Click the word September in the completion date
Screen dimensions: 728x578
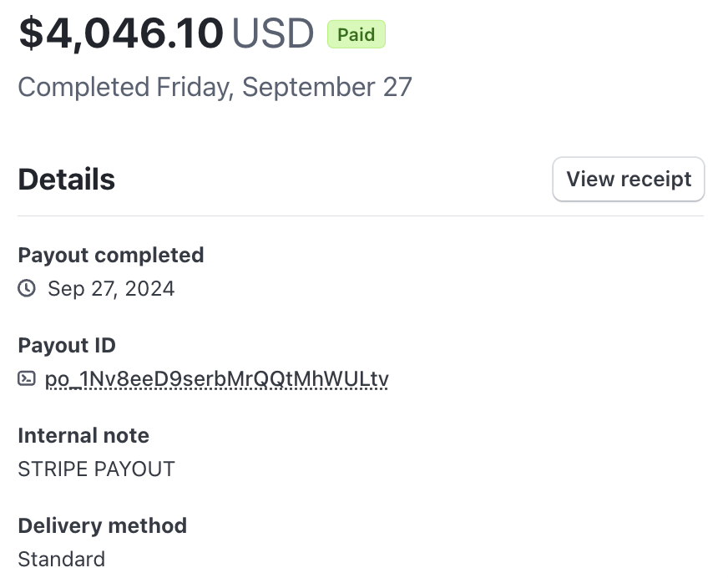(309, 87)
